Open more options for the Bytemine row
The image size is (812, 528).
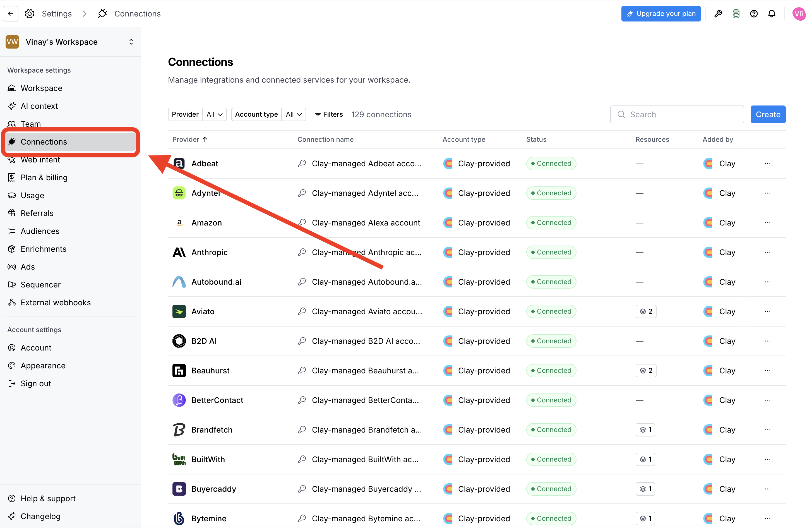pyautogui.click(x=767, y=519)
